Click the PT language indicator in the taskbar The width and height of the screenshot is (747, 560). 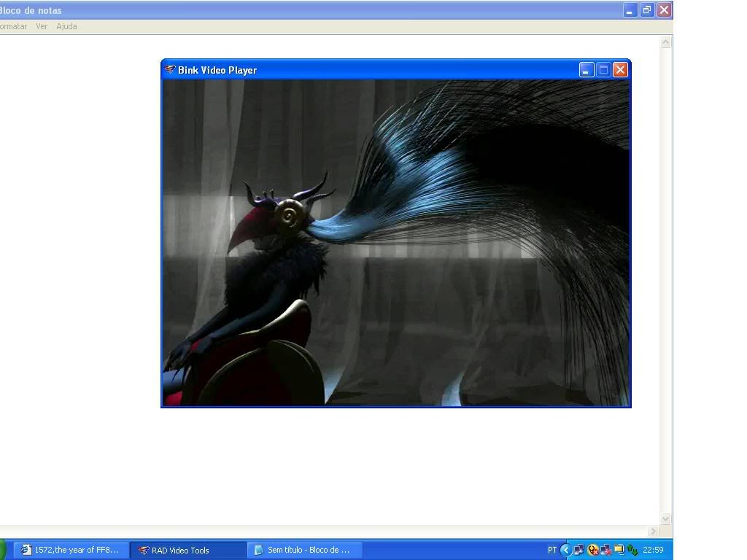552,550
